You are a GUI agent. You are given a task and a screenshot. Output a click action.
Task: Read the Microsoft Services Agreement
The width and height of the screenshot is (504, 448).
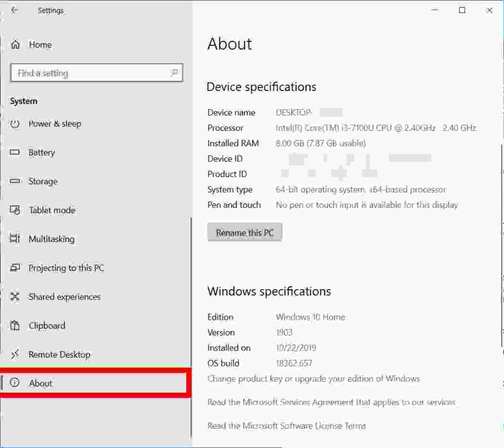pyautogui.click(x=331, y=402)
